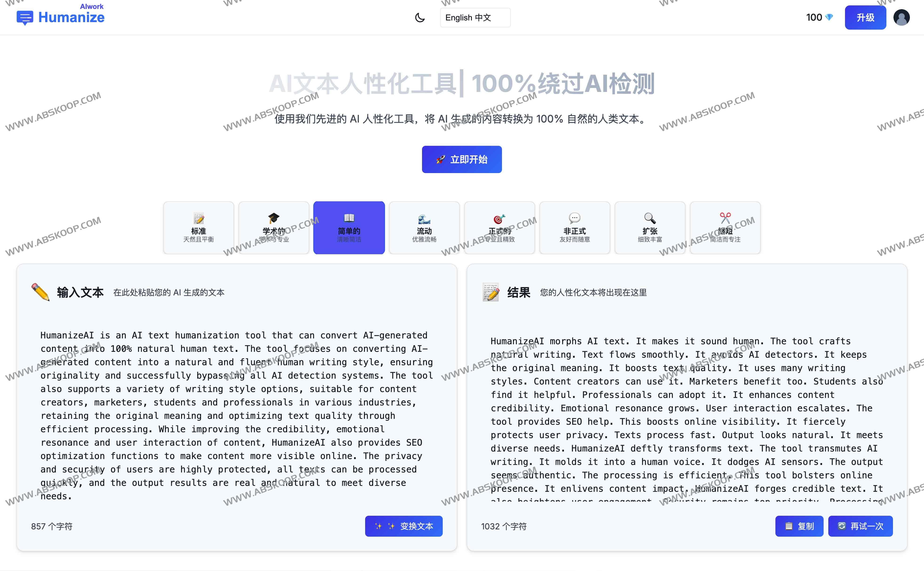Click the clipboard icon on 复制 button
The image size is (924, 571).
tap(789, 526)
